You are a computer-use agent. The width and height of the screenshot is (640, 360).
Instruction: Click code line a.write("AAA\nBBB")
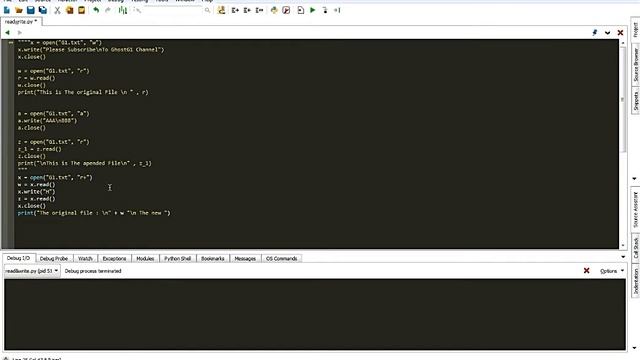coord(47,121)
